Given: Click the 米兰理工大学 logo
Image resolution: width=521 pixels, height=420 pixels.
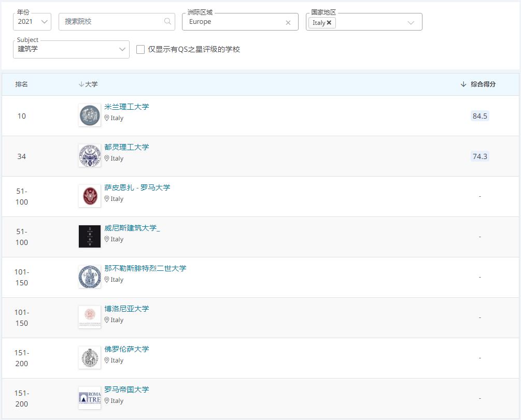Looking at the screenshot, I should coord(90,115).
